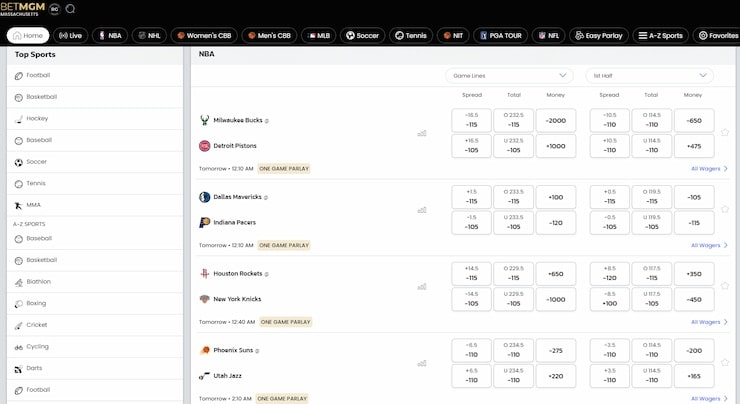Select Basketball under Top Sports

click(x=95, y=97)
